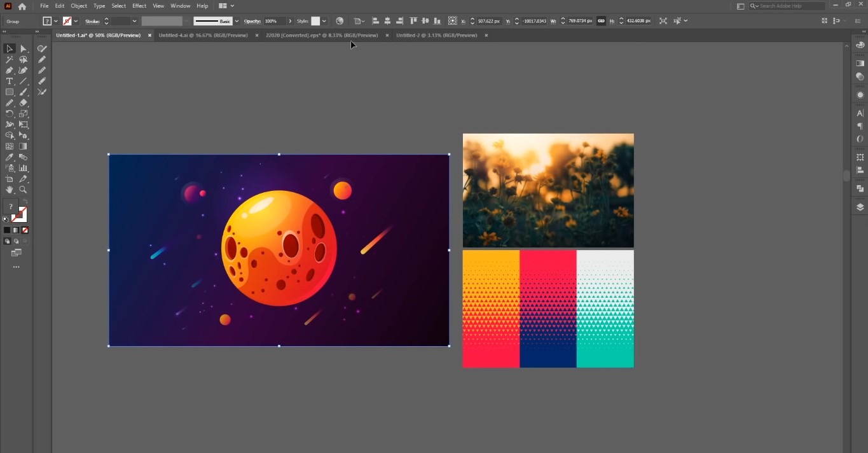Toggle the constrain width and height link
Image resolution: width=868 pixels, height=453 pixels.
[x=601, y=21]
